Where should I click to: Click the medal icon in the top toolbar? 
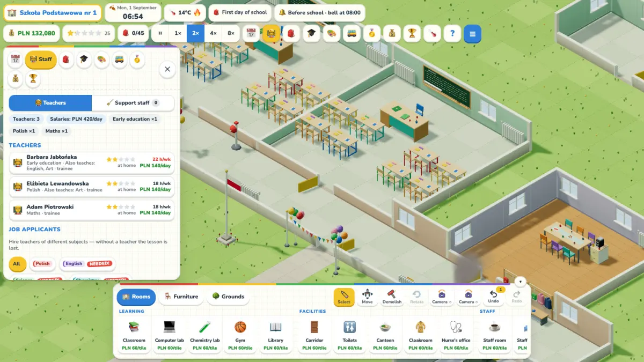[371, 33]
